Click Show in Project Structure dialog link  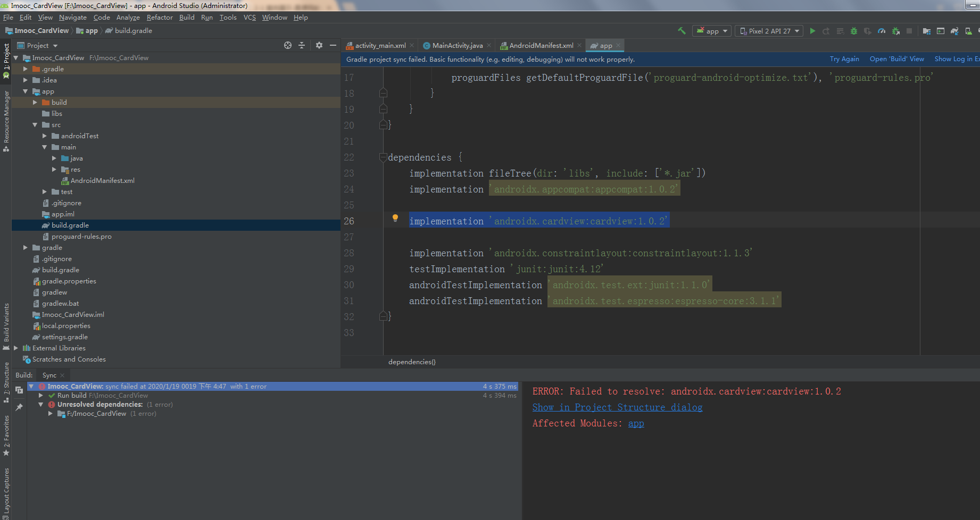tap(617, 407)
